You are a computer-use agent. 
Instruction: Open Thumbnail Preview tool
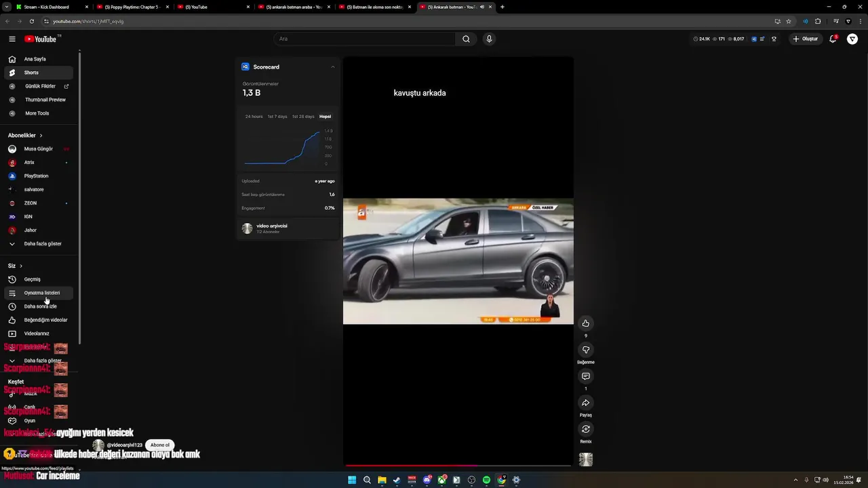(39, 100)
